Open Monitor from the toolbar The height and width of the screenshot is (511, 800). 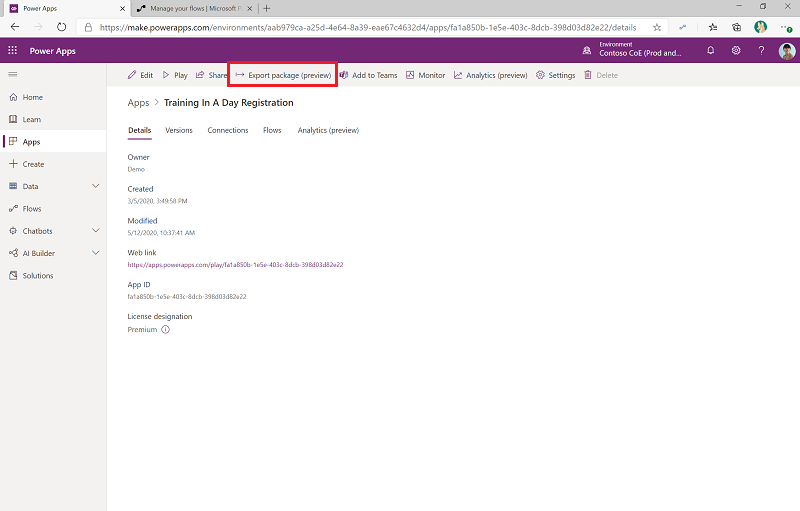(426, 75)
